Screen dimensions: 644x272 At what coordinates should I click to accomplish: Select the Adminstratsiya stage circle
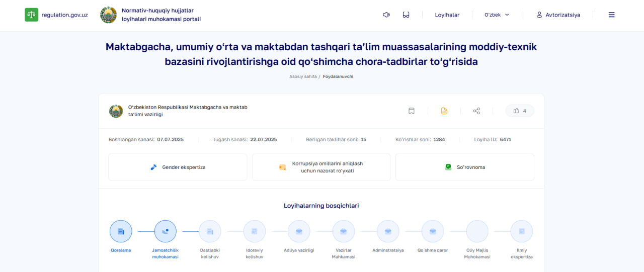tap(388, 231)
